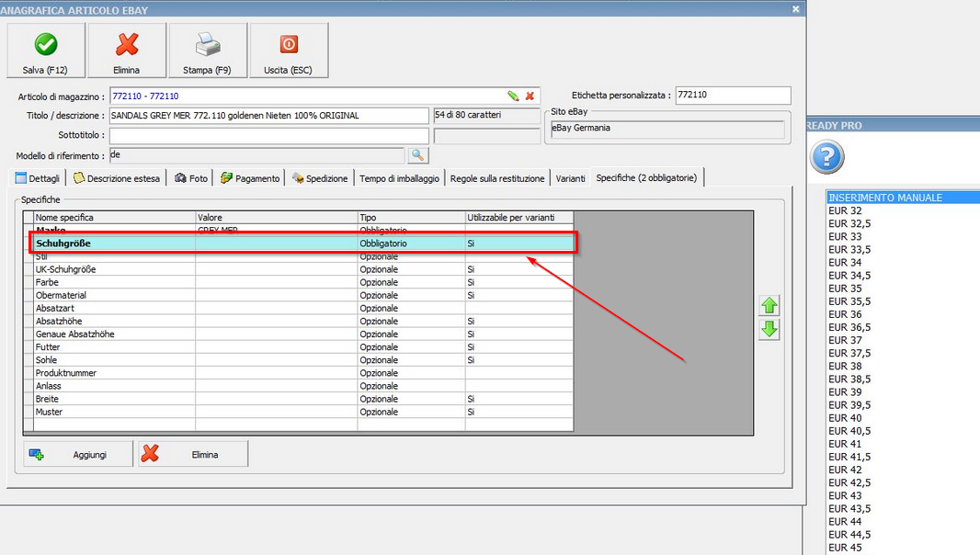Screen dimensions: 980x555
Task: Switch to the Dettagli tab
Action: point(38,178)
